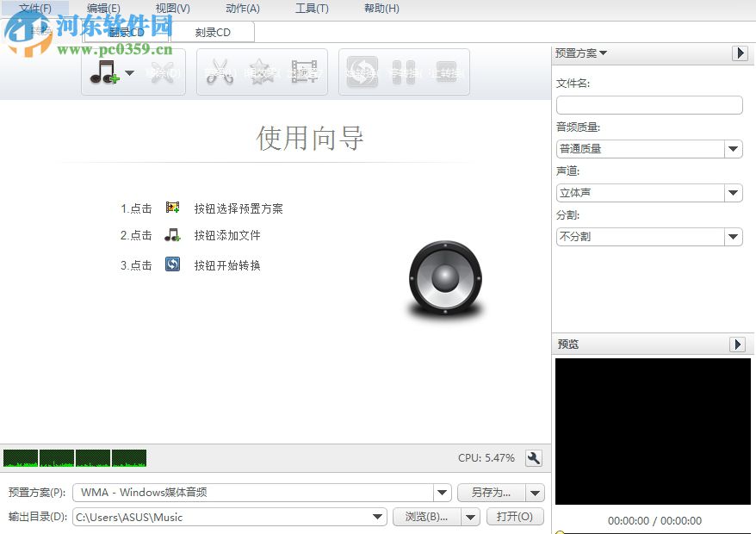Screen dimensions: 756x534
Task: Open the 声道 stereo channel dropdown
Action: (x=733, y=192)
